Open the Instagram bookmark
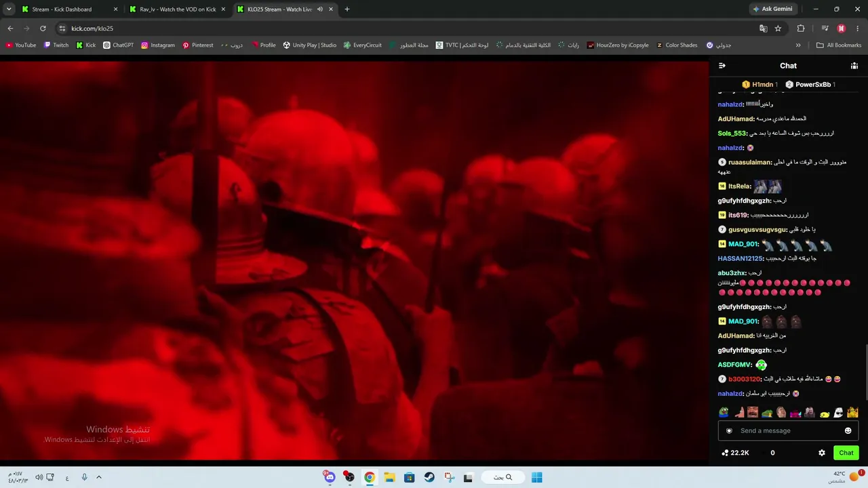This screenshot has height=488, width=868. tap(158, 45)
